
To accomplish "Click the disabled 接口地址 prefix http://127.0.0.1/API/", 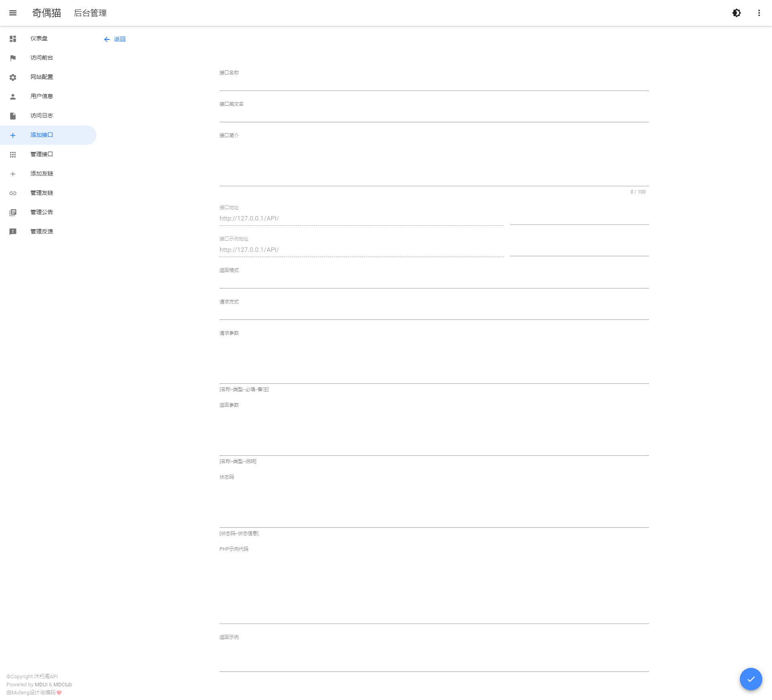I will click(x=361, y=218).
